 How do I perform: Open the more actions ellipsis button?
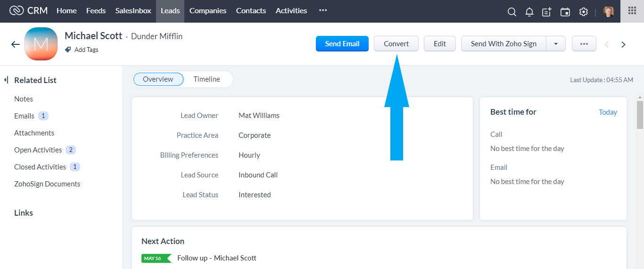(x=584, y=43)
